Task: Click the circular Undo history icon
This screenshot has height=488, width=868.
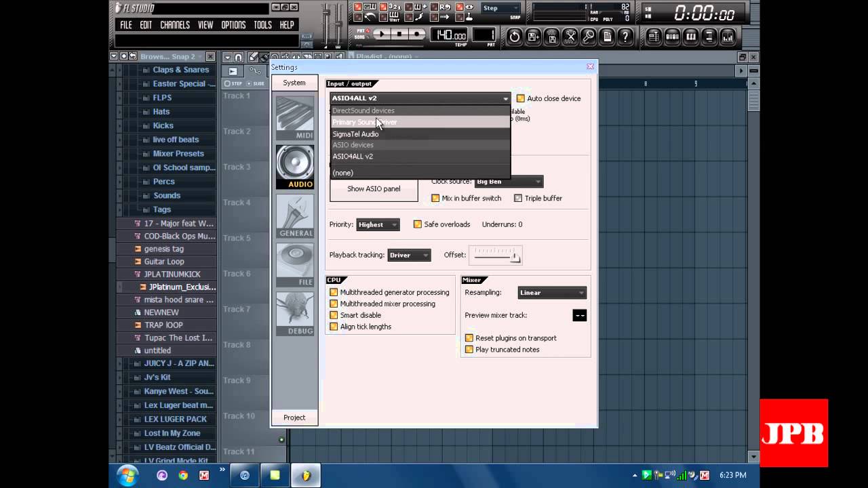Action: [515, 36]
